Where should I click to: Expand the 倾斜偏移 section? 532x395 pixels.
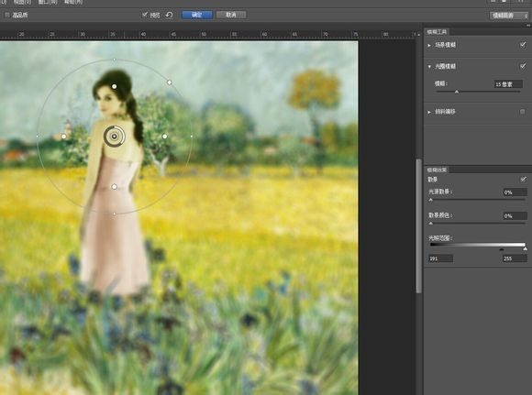pyautogui.click(x=429, y=112)
